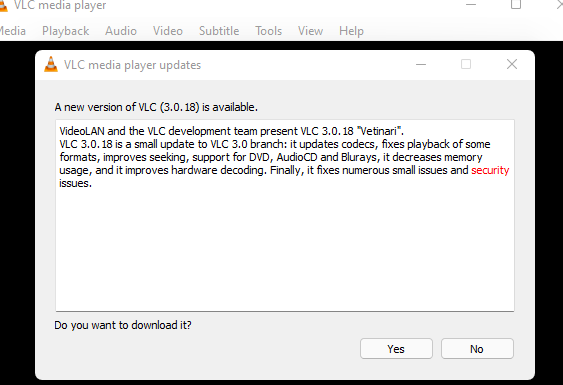Open the Subtitle menu
The image size is (563, 385).
(x=219, y=31)
